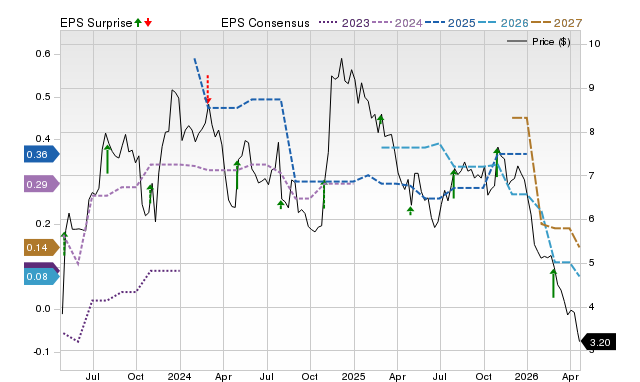Toggle the 2025 consensus series in the legend
This screenshot has width=640, height=382.
[x=450, y=23]
